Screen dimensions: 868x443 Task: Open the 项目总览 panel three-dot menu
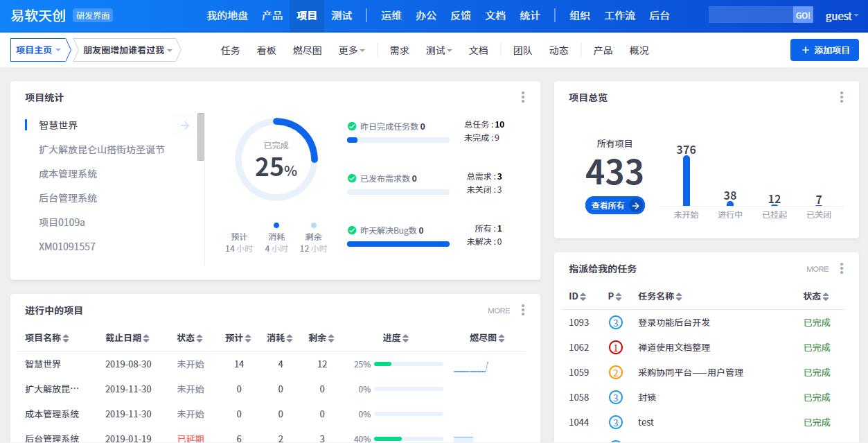842,98
